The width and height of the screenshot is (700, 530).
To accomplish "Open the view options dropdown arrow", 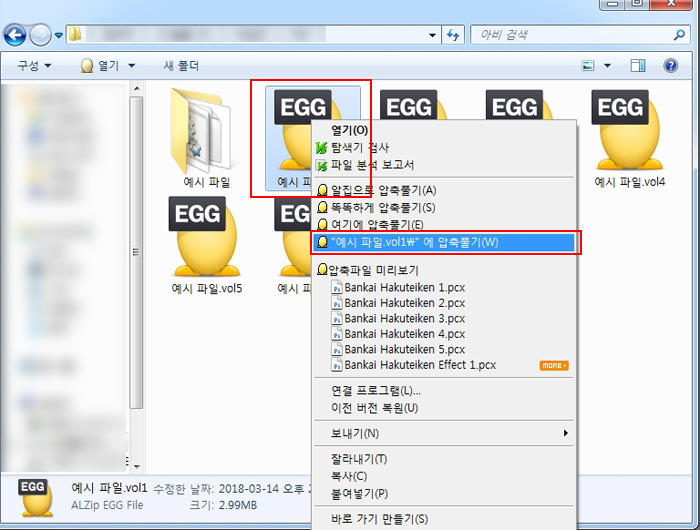I will 607,66.
